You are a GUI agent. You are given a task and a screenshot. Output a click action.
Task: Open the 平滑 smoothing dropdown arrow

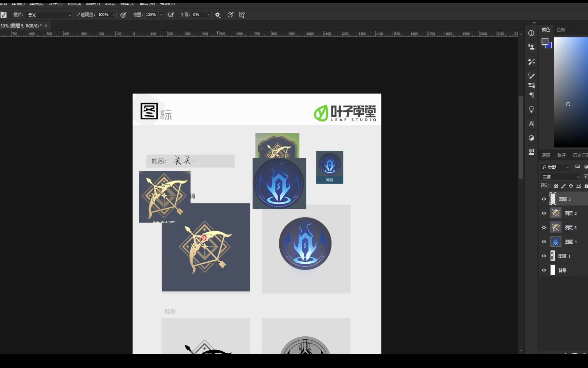click(209, 15)
